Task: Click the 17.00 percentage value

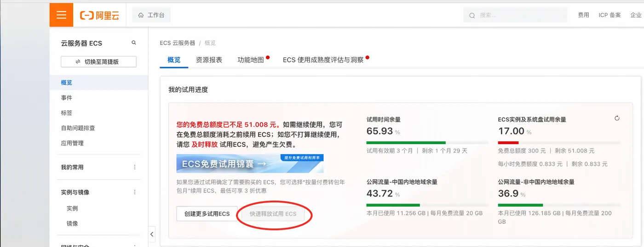Action: coord(511,131)
